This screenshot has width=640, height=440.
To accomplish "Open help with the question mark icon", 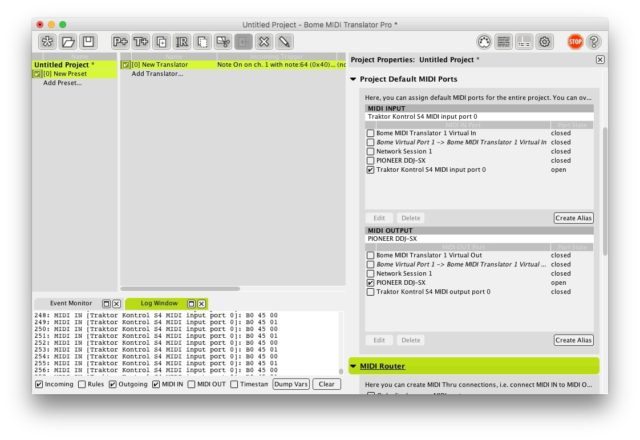I will coord(594,42).
